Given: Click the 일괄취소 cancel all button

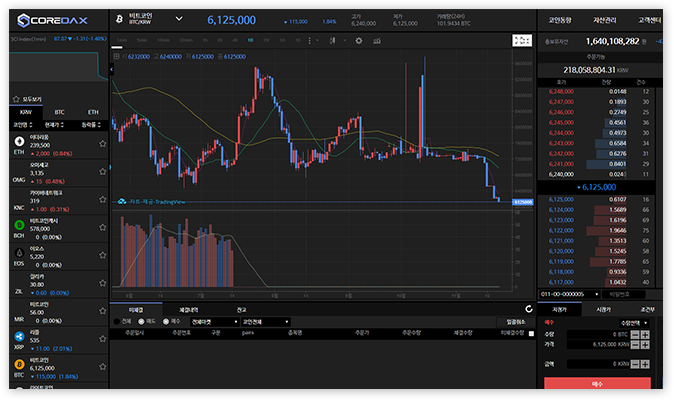Looking at the screenshot, I should tap(516, 321).
